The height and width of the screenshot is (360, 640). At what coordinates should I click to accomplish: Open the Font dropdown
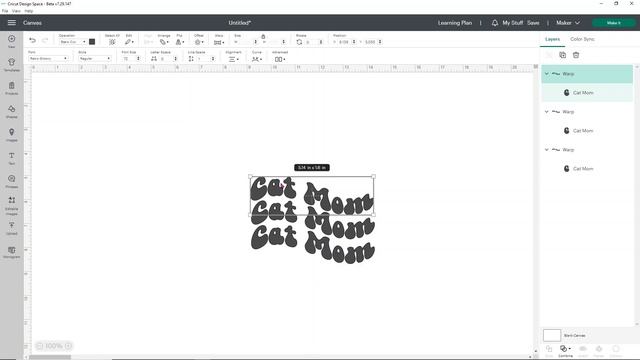point(48,59)
